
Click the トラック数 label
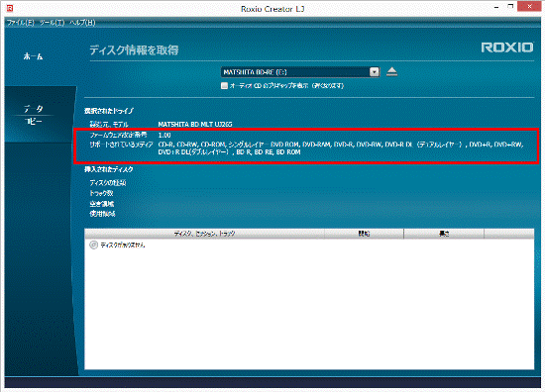tap(101, 193)
